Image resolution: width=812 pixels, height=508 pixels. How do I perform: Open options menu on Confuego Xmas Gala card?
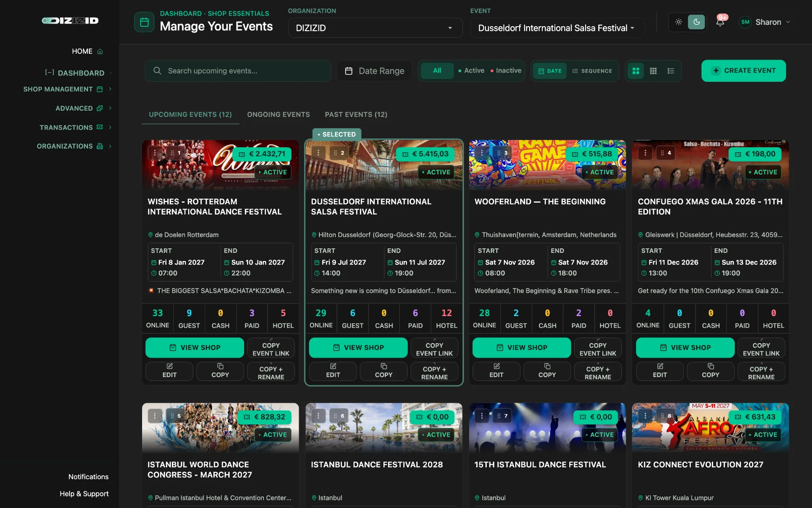(x=645, y=153)
